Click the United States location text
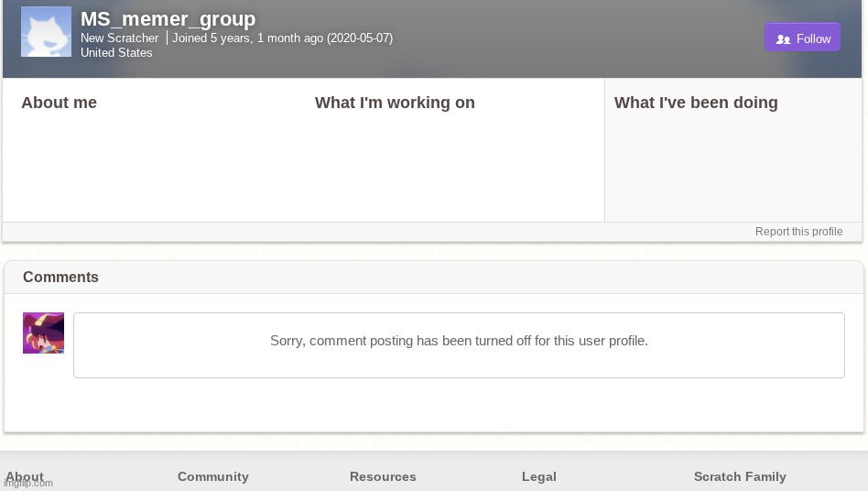This screenshot has width=868, height=491. 116,52
